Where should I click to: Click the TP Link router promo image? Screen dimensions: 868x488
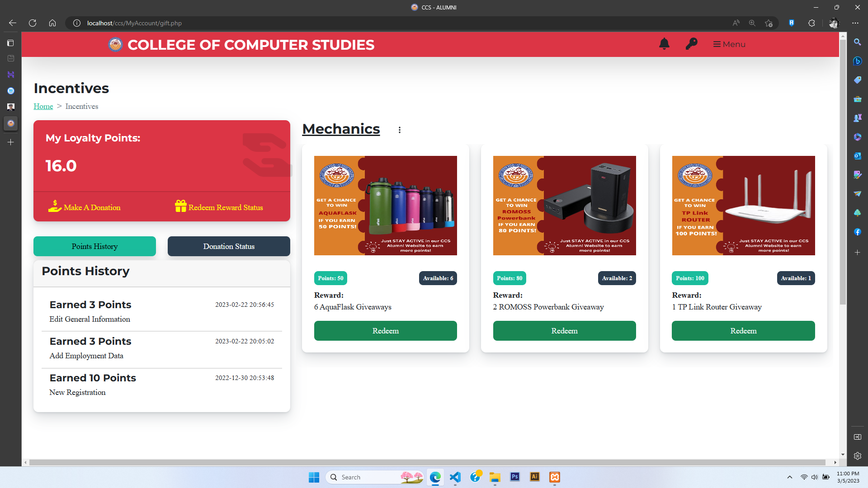pos(743,206)
